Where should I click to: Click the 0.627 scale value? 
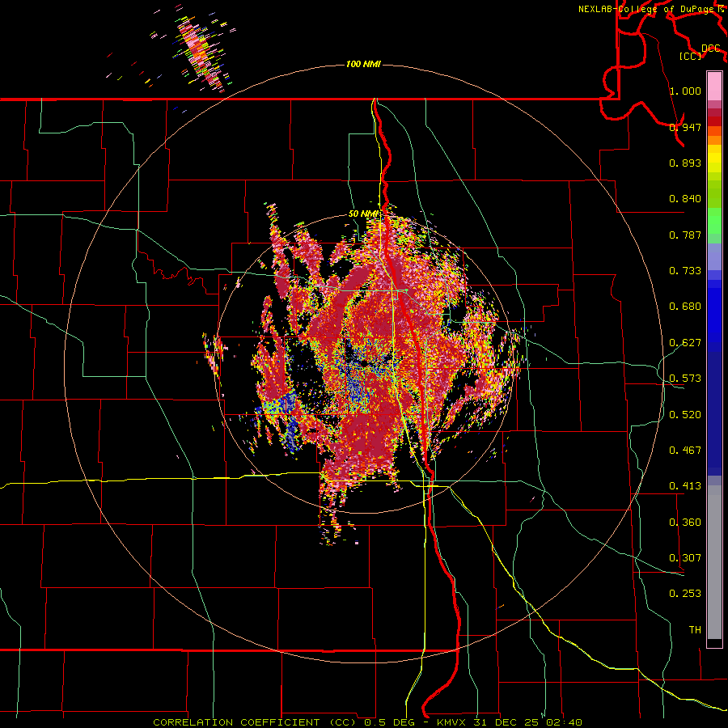(685, 343)
